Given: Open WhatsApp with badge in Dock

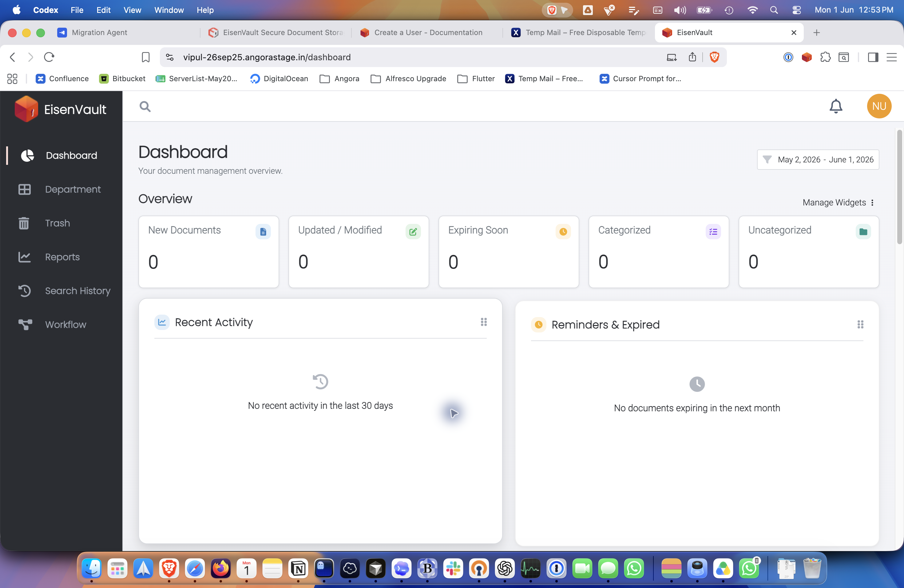Looking at the screenshot, I should point(749,568).
